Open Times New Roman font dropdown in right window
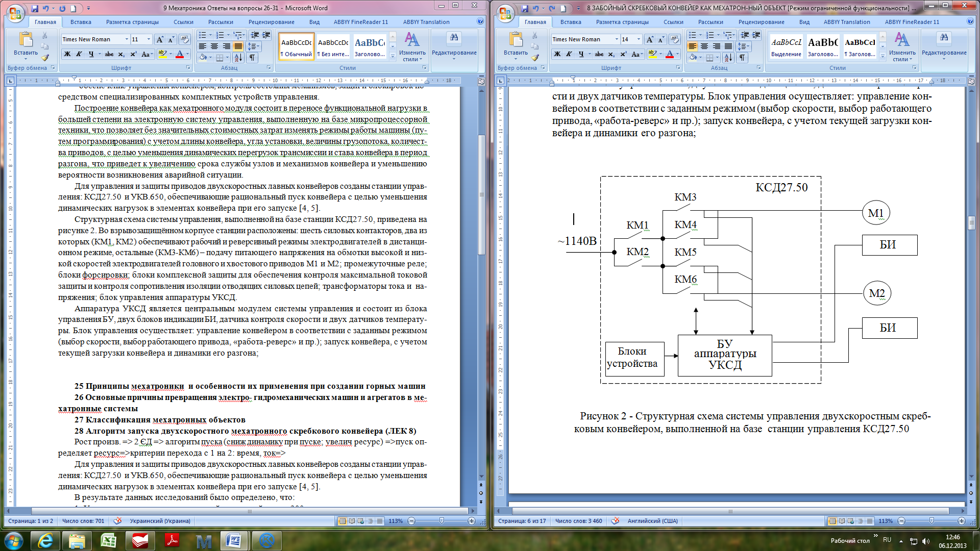The image size is (980, 551). (617, 39)
